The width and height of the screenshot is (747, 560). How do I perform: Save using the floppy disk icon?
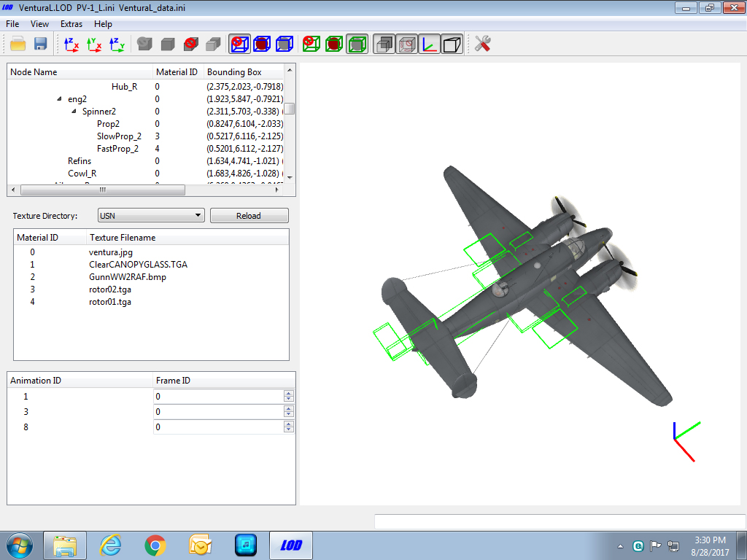(x=41, y=44)
